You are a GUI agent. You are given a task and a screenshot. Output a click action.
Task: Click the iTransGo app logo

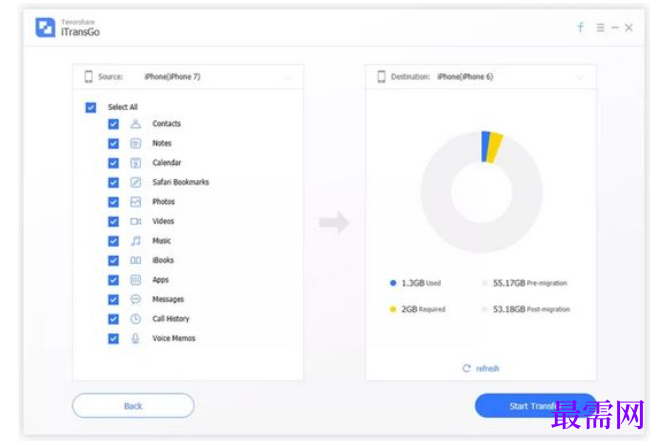coord(45,27)
